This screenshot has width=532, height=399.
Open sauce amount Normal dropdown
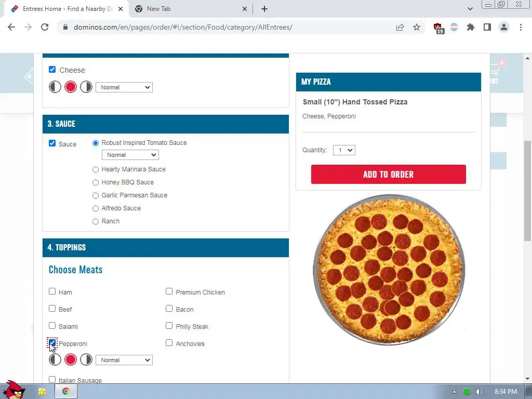click(x=130, y=155)
